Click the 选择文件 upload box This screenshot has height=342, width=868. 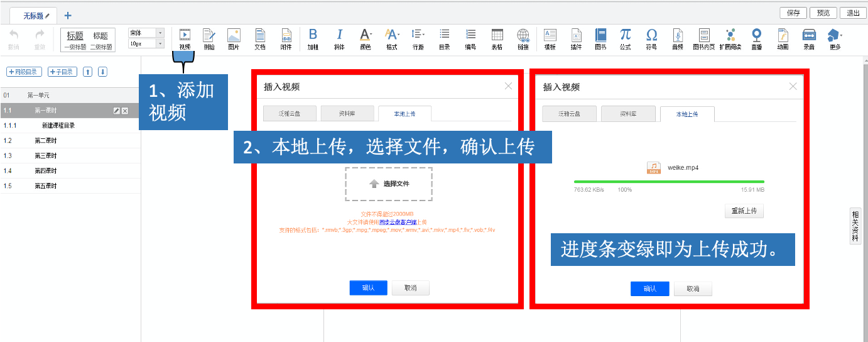pos(389,184)
